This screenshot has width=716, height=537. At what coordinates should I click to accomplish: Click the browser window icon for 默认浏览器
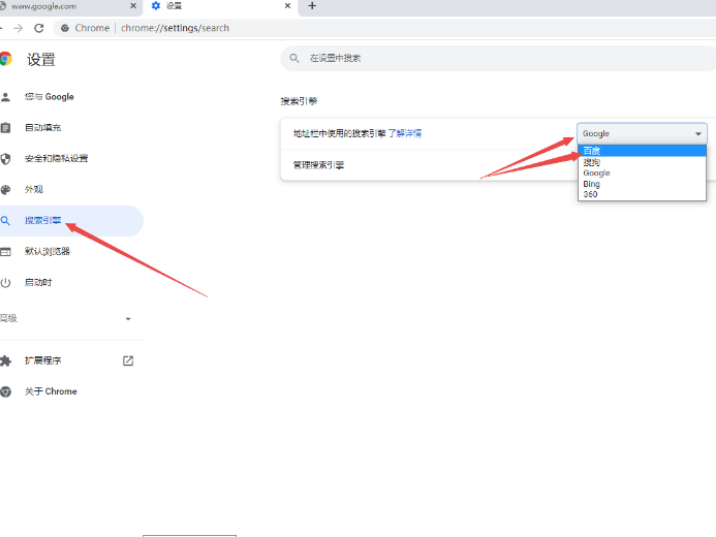5,252
